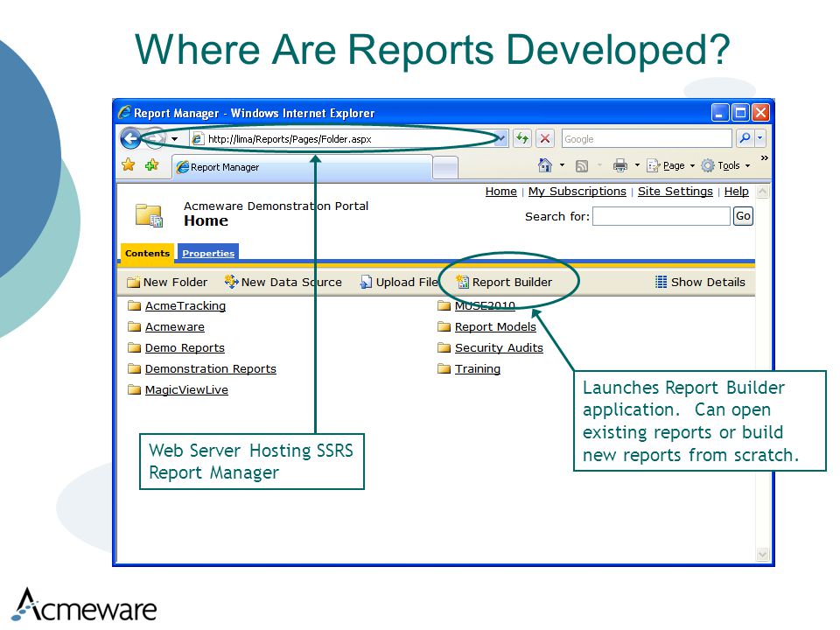Select the Report Manager browser tab
This screenshot has height=630, width=840.
click(x=302, y=167)
